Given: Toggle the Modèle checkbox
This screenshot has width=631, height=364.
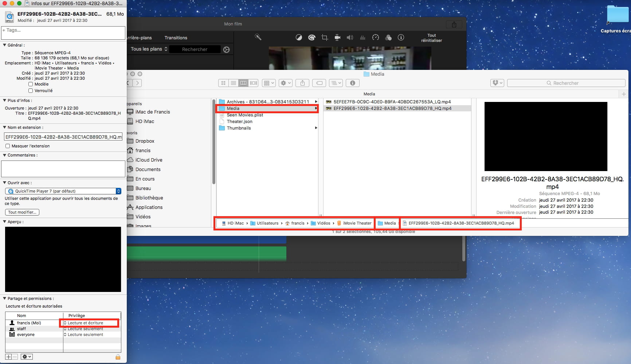Looking at the screenshot, I should [31, 84].
